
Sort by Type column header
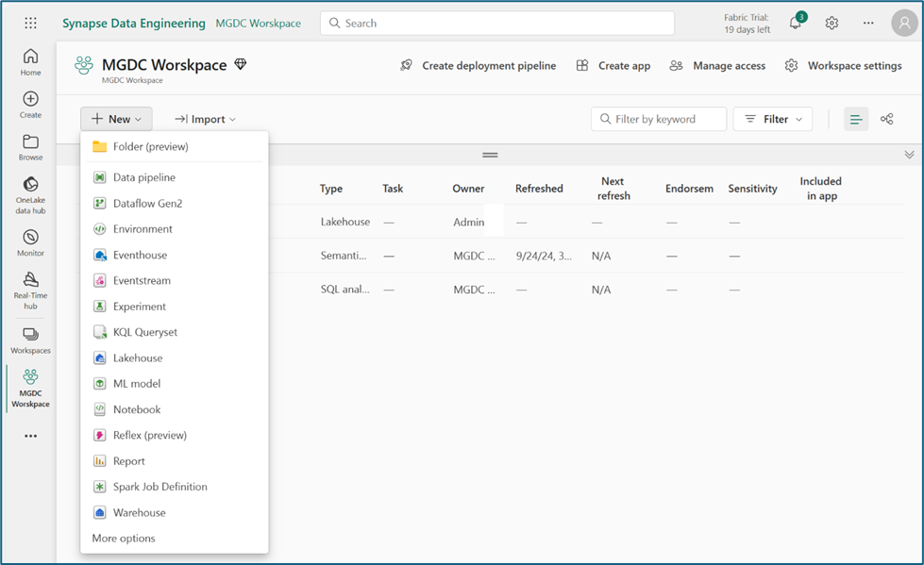pos(331,189)
